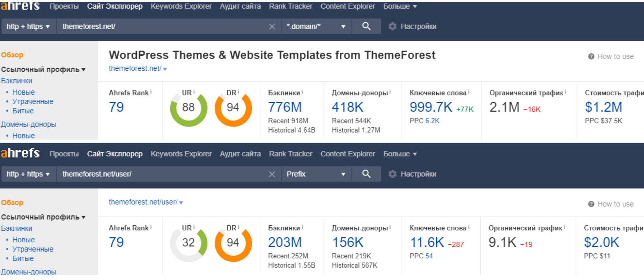This screenshot has width=644, height=280.
Task: Open Новые under the lower Бэклинки list
Action: 23,240
